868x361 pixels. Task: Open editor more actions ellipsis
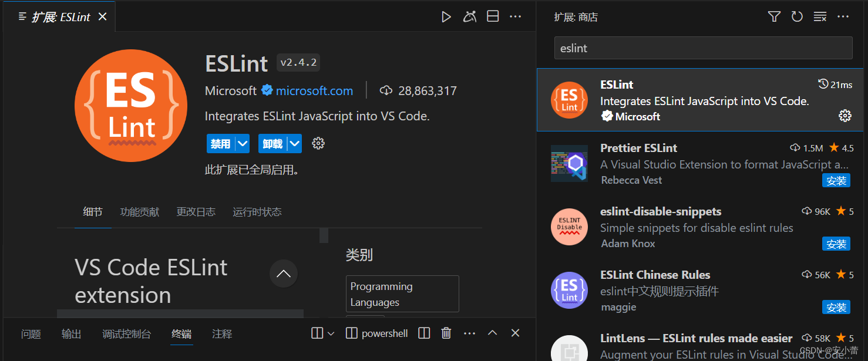point(516,17)
